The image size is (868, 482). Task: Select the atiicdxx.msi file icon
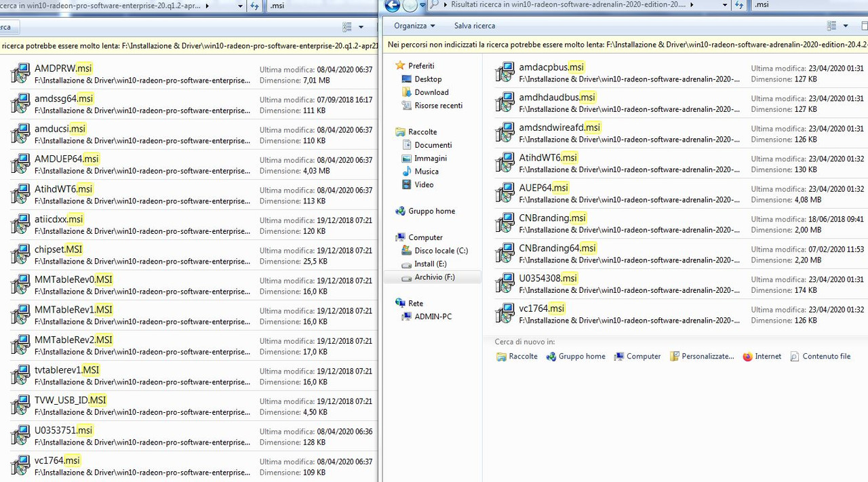20,224
